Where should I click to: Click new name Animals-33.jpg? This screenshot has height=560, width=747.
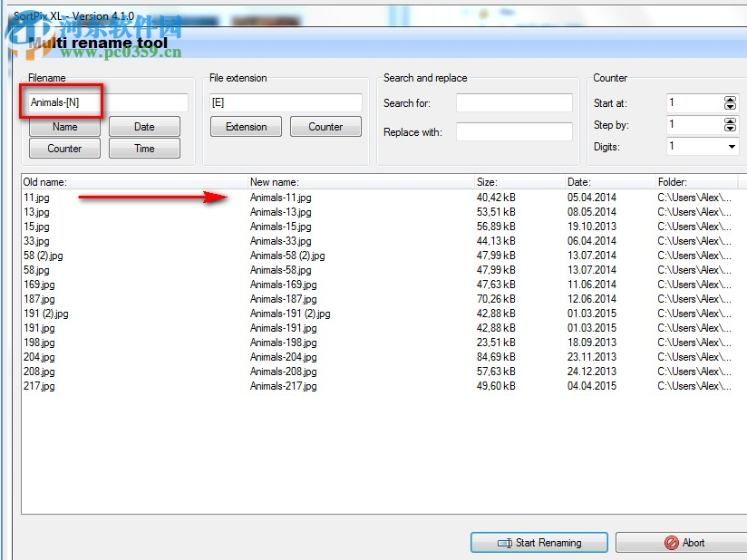pyautogui.click(x=281, y=241)
